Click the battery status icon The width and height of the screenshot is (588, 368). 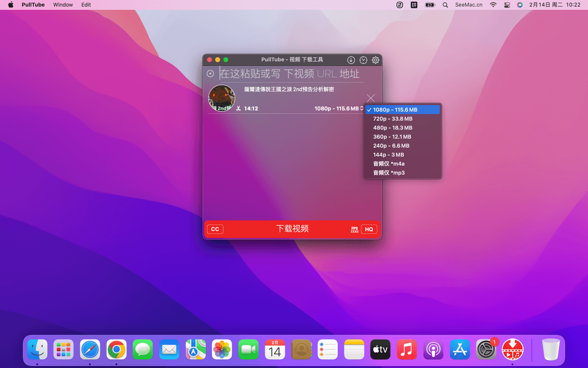coord(430,5)
